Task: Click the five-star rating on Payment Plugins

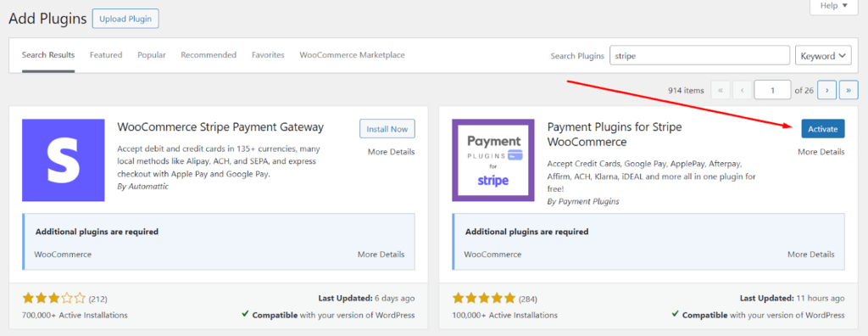Action: click(x=484, y=299)
